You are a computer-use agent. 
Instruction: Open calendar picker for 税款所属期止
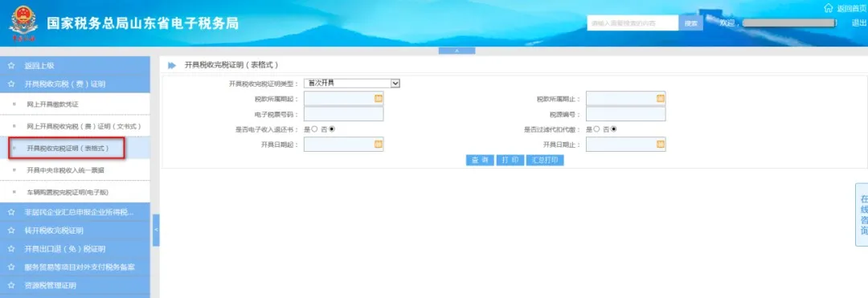(x=661, y=99)
